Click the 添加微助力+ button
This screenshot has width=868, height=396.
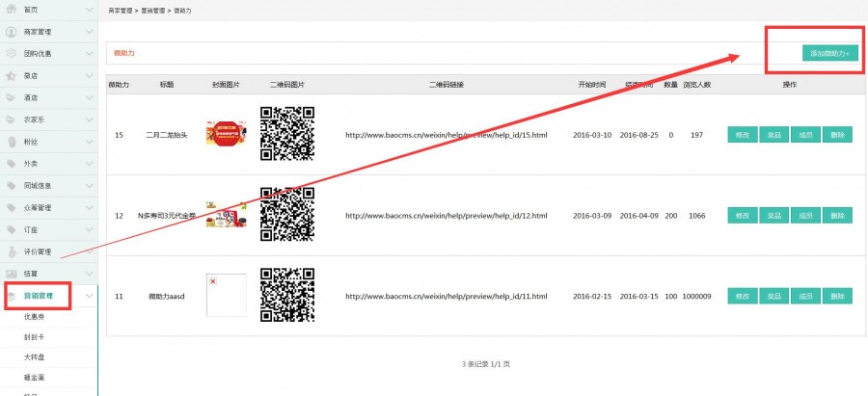(x=829, y=53)
